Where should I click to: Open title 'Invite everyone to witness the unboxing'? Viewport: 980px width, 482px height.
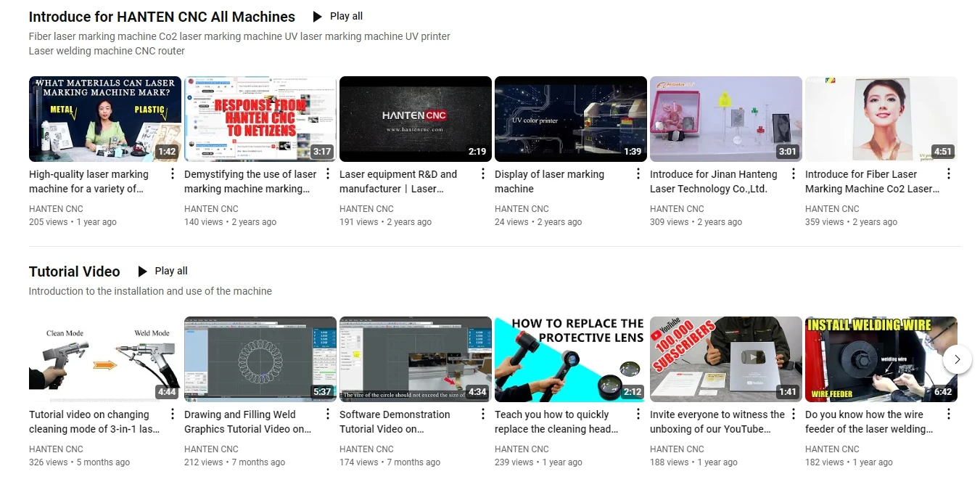tap(717, 422)
